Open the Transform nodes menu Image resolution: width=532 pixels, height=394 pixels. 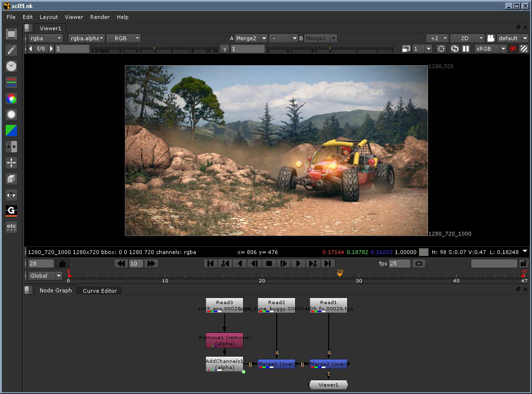pos(11,163)
